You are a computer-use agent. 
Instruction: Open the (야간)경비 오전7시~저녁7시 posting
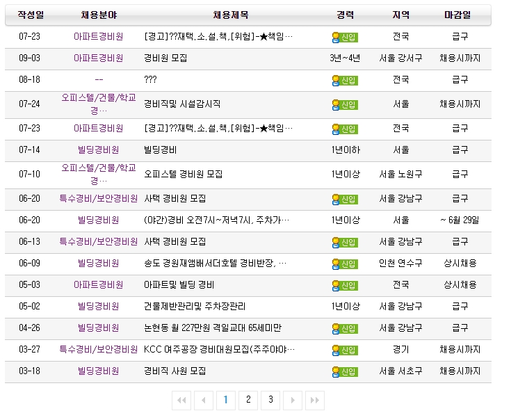216,220
